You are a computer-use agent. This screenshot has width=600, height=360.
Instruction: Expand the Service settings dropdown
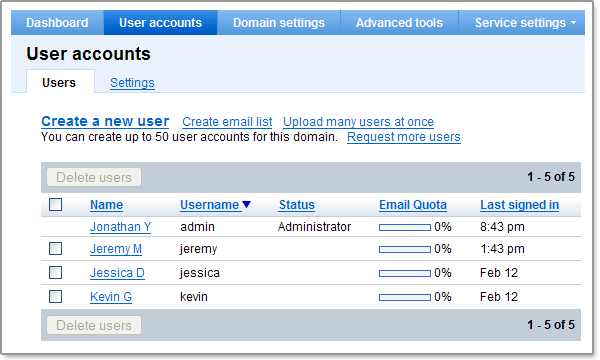coord(525,23)
